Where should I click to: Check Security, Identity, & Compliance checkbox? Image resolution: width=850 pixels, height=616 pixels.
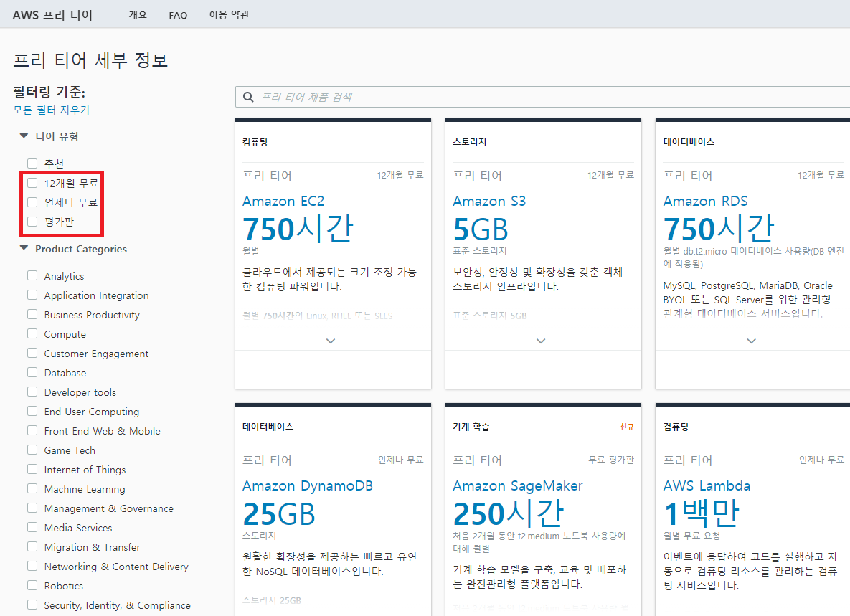pyautogui.click(x=32, y=604)
